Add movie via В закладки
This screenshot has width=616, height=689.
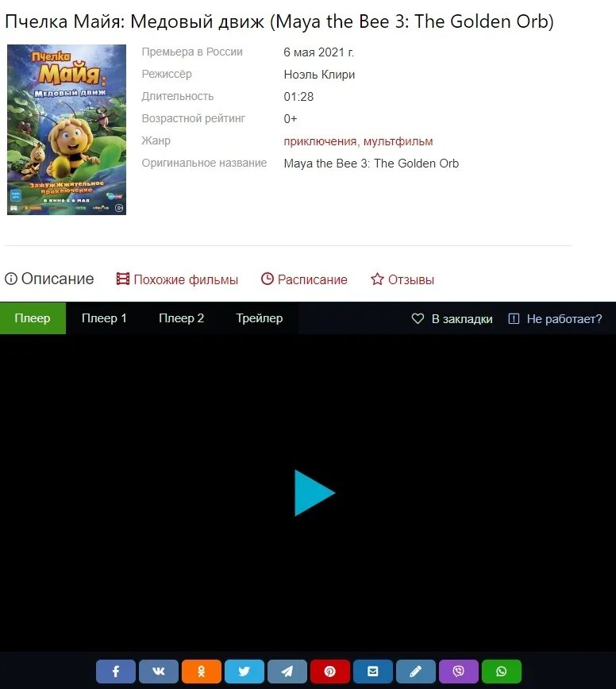tap(452, 318)
